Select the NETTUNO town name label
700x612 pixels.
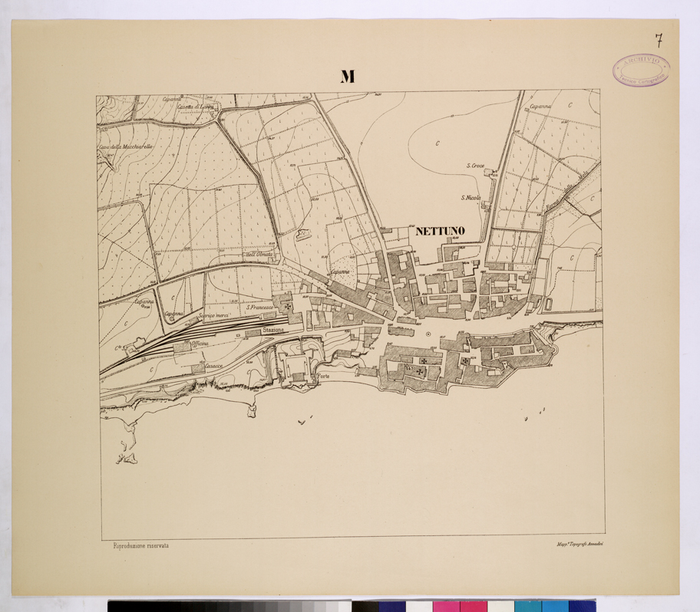440,231
